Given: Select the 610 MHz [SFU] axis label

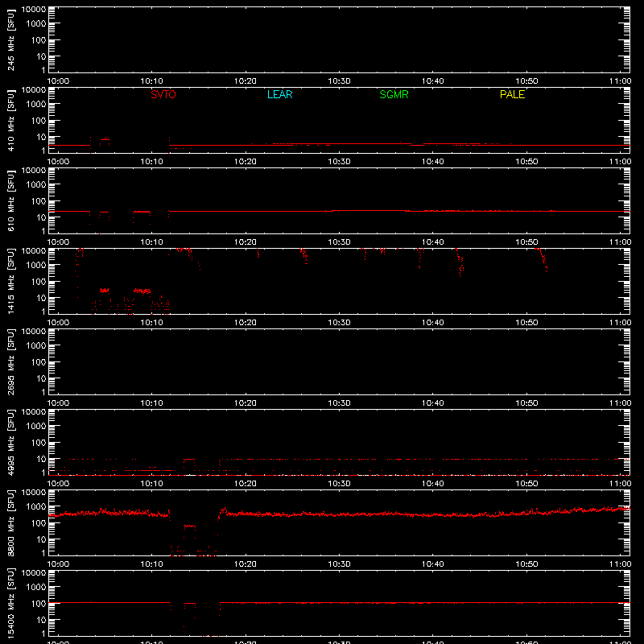Looking at the screenshot, I should 10,200.
